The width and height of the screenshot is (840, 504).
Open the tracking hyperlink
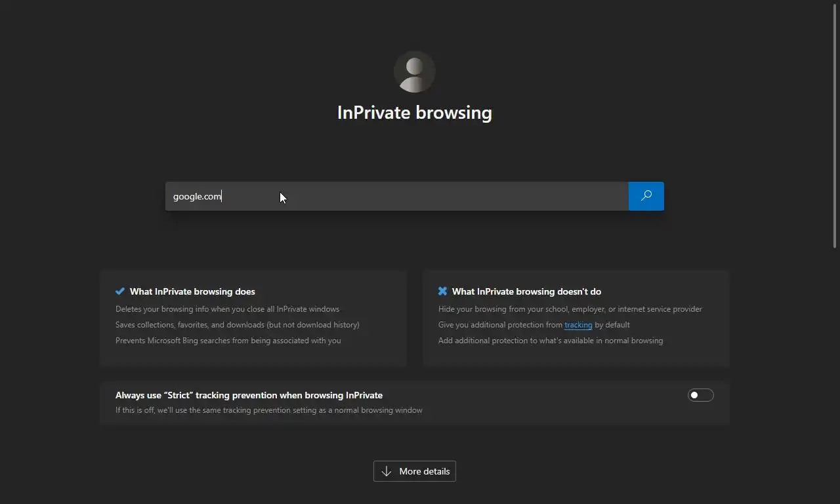[578, 325]
